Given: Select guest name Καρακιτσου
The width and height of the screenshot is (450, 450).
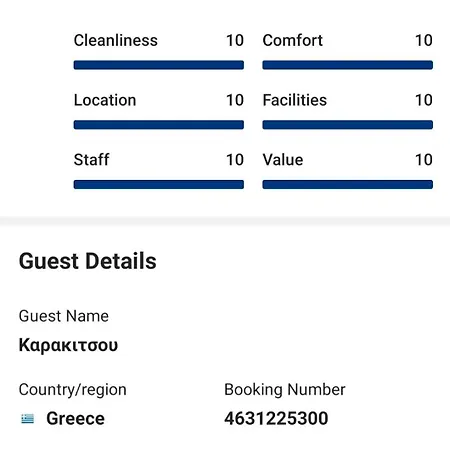Looking at the screenshot, I should (x=68, y=345).
